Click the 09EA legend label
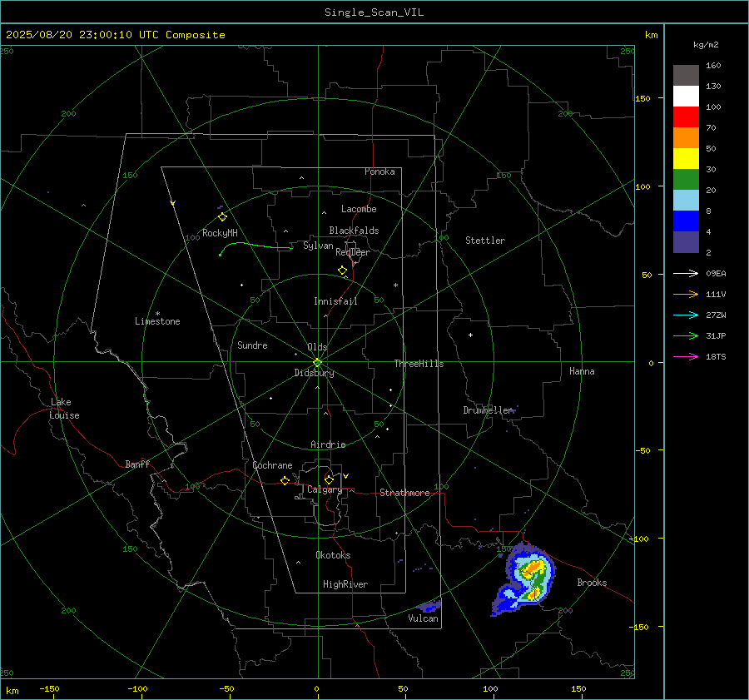749x700 pixels. [x=716, y=274]
